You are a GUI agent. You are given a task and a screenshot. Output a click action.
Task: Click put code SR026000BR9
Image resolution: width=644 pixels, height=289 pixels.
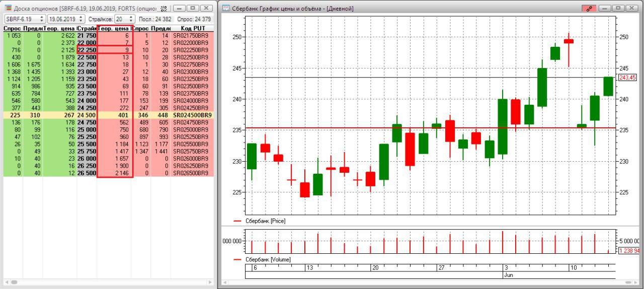click(191, 158)
